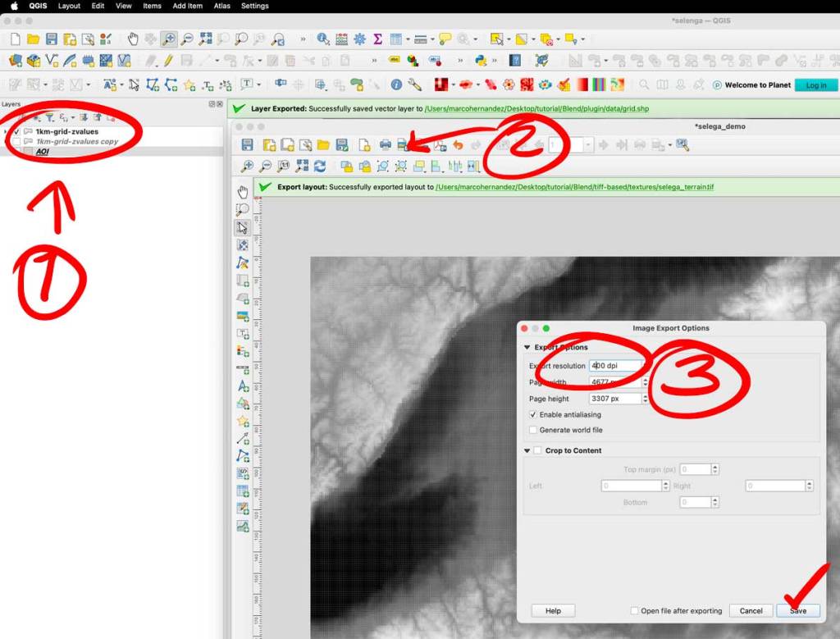Viewport: 840px width, 639px height.
Task: Collapse the Export Options section
Action: [x=527, y=348]
